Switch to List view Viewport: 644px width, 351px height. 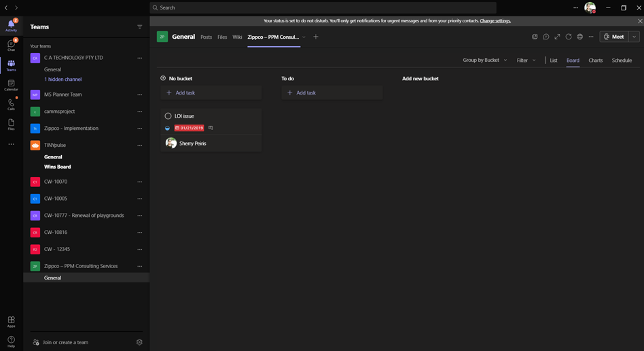click(554, 60)
